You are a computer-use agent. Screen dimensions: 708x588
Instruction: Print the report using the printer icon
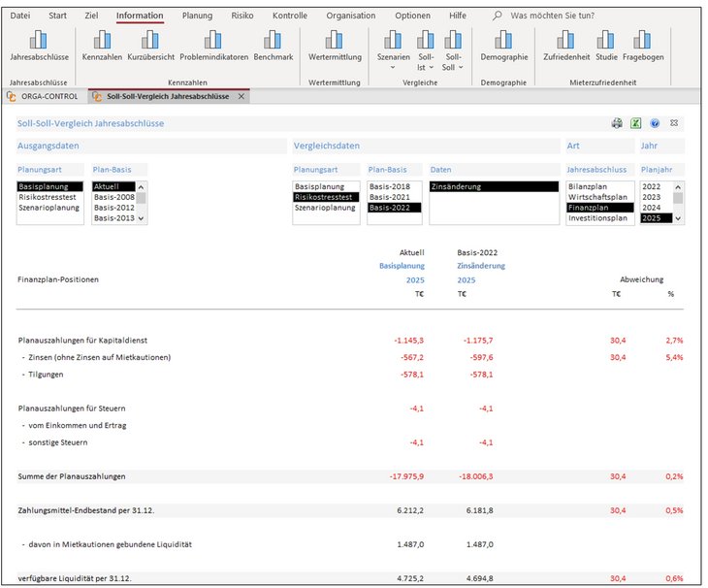point(617,123)
